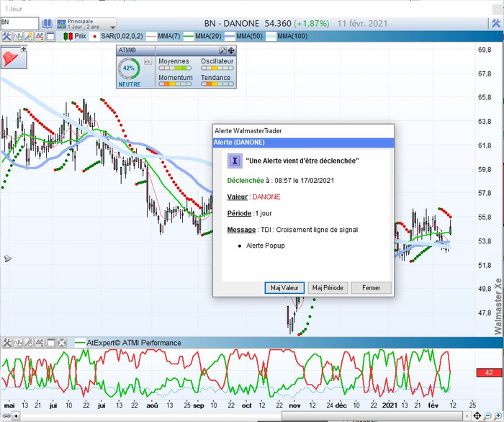Image resolution: width=504 pixels, height=422 pixels.
Task: Click 'Alerte Popup' bullet text
Action: click(266, 246)
